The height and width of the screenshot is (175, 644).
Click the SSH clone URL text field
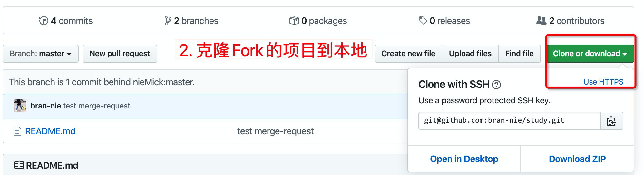pyautogui.click(x=509, y=121)
